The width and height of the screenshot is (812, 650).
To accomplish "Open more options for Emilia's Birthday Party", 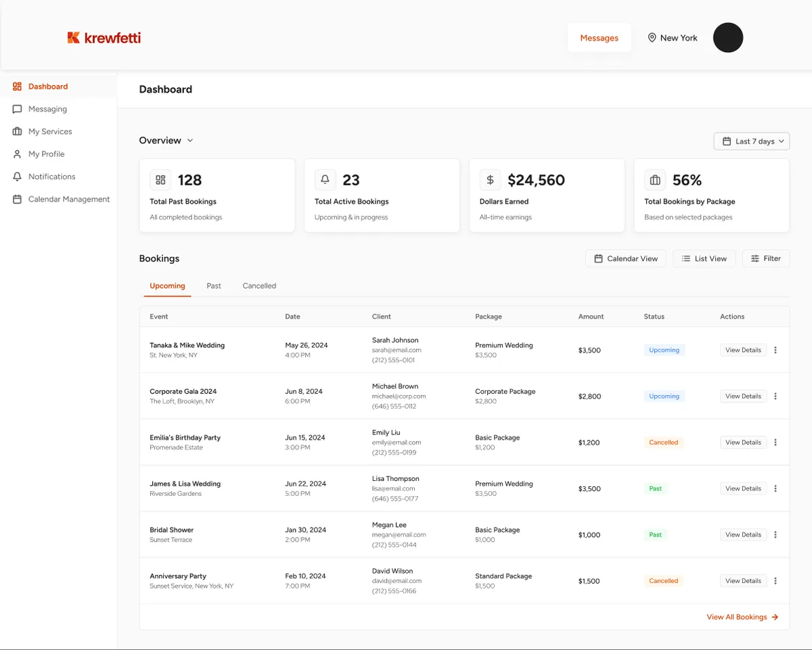I will pyautogui.click(x=775, y=442).
